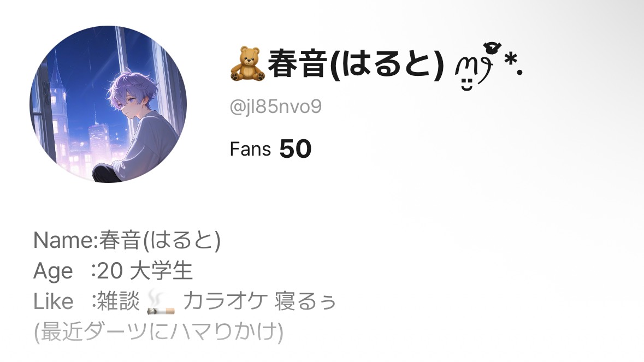The height and width of the screenshot is (362, 644).
Task: Click the cigarette emoji in the Like line
Action: pyautogui.click(x=161, y=302)
